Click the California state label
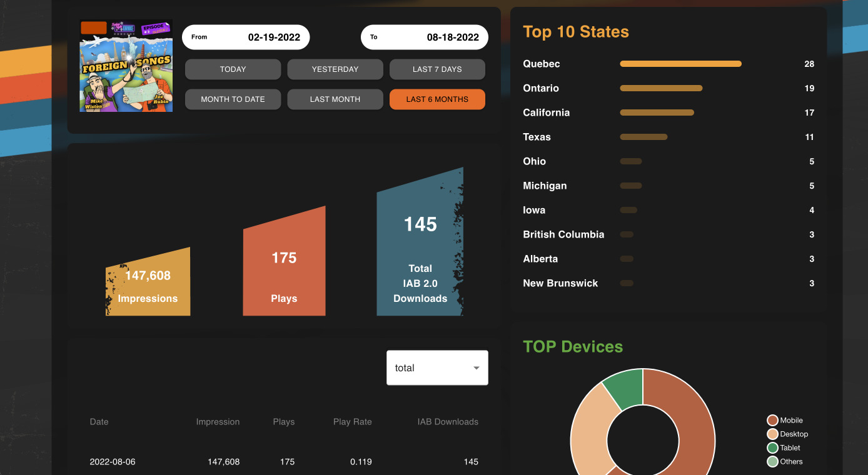Image resolution: width=868 pixels, height=475 pixels. (x=547, y=112)
